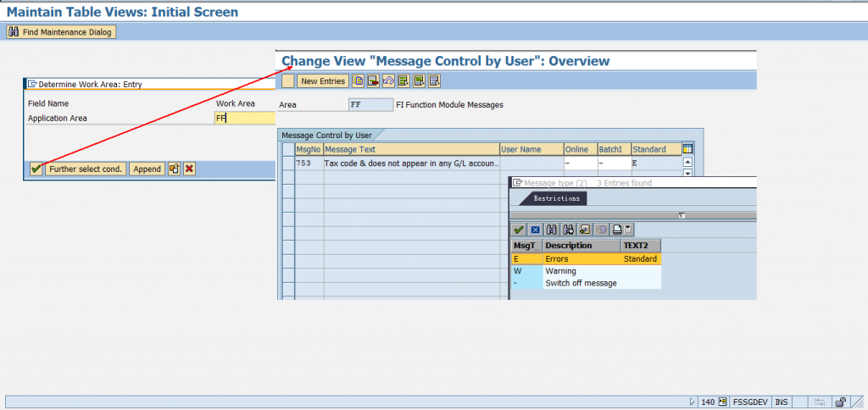
Task: Click the Undo Change icon in toolbar
Action: pos(388,81)
